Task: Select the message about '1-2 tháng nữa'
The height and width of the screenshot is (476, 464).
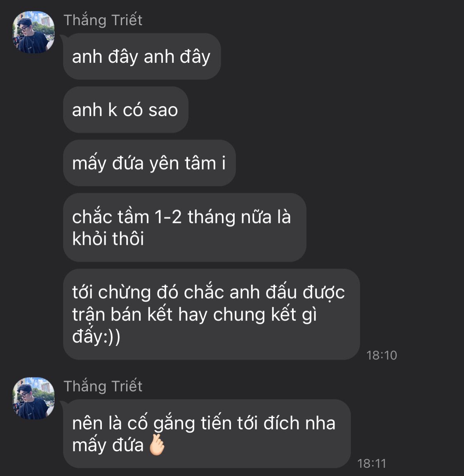Action: (184, 227)
